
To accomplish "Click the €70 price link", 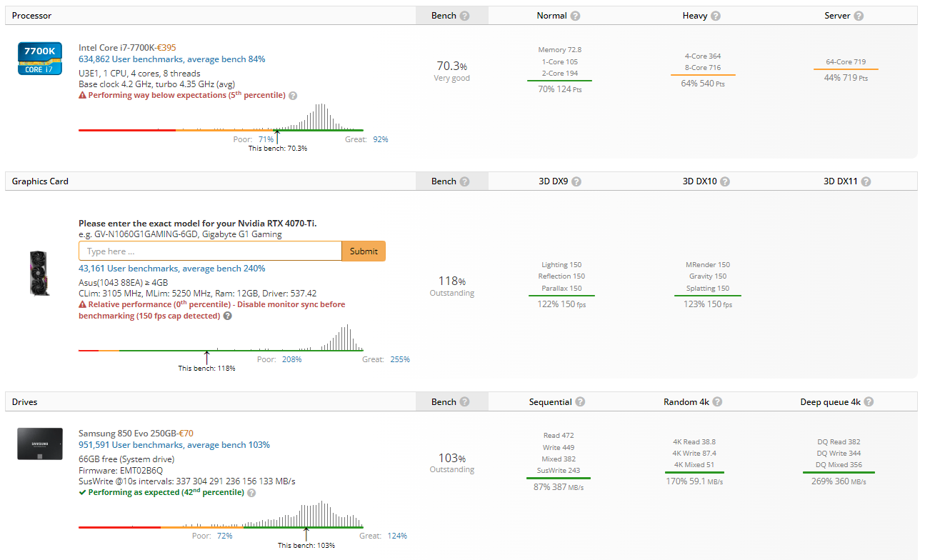I will coord(185,434).
